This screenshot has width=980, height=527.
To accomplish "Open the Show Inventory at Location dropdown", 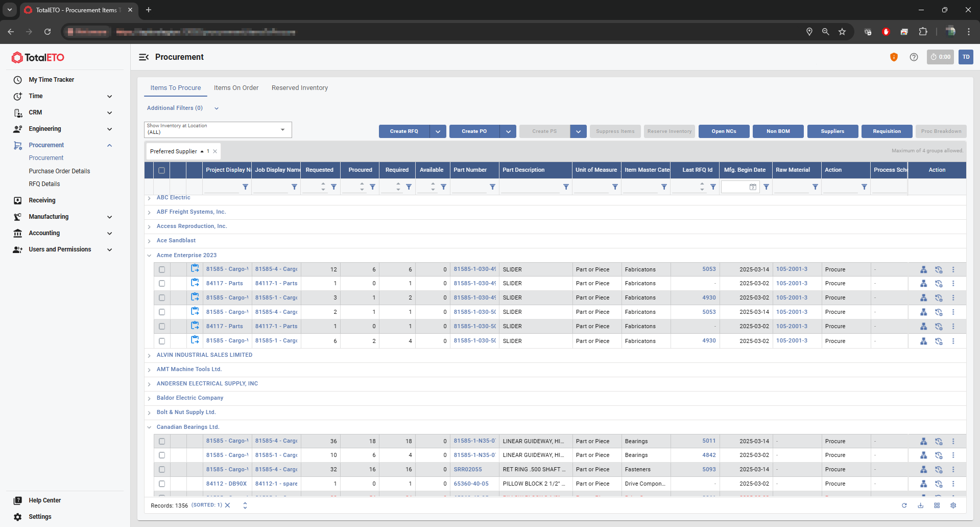I will pos(282,130).
